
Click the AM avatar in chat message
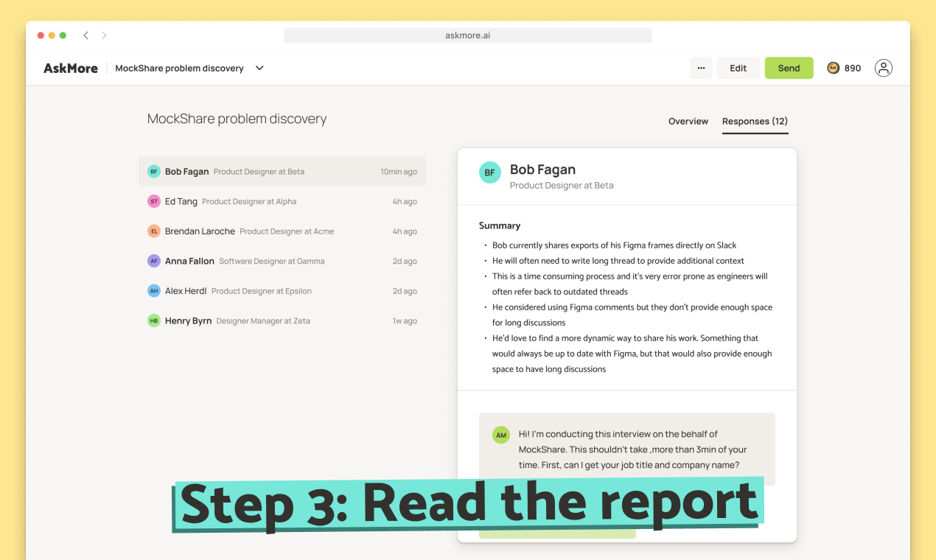click(x=501, y=435)
